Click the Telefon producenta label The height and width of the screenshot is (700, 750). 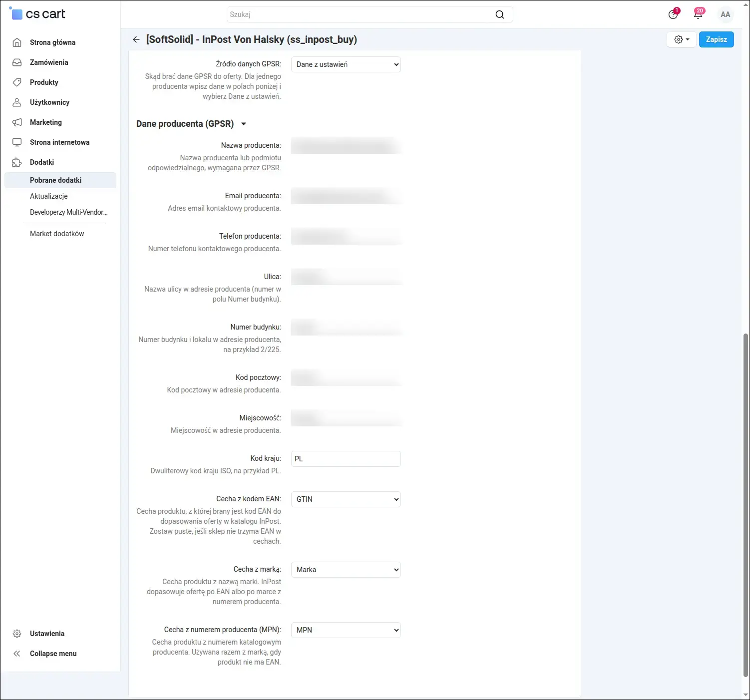click(250, 236)
